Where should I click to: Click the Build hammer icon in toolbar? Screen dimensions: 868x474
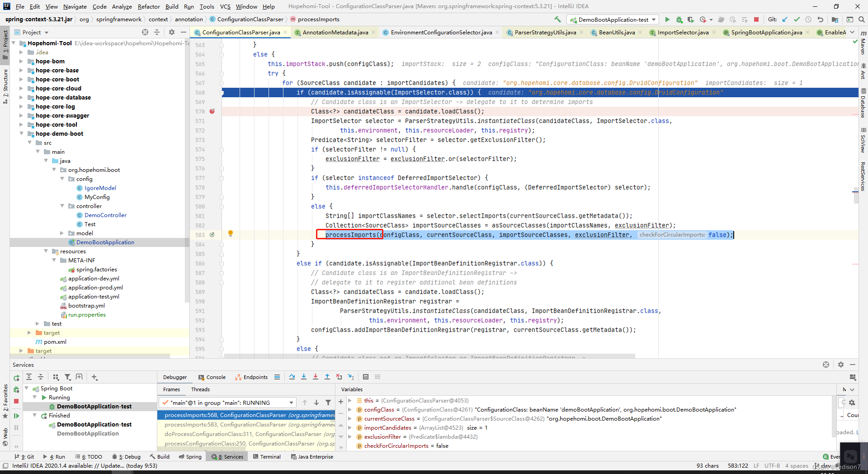pyautogui.click(x=557, y=19)
